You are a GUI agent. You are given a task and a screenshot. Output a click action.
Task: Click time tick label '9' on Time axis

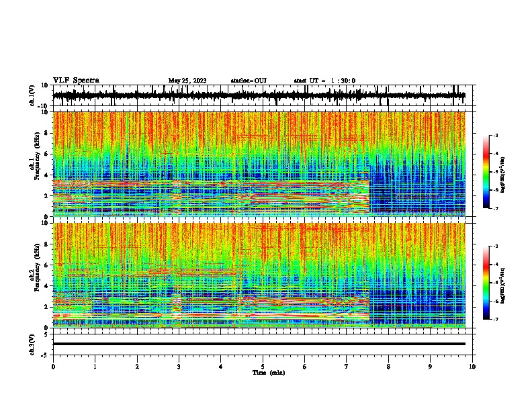coord(430,367)
